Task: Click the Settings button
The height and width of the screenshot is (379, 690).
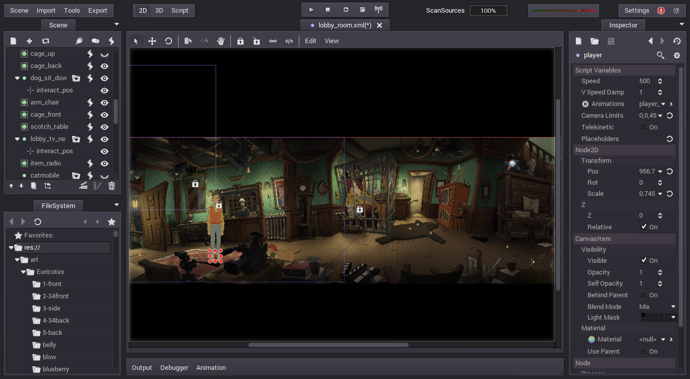Action: [x=636, y=11]
